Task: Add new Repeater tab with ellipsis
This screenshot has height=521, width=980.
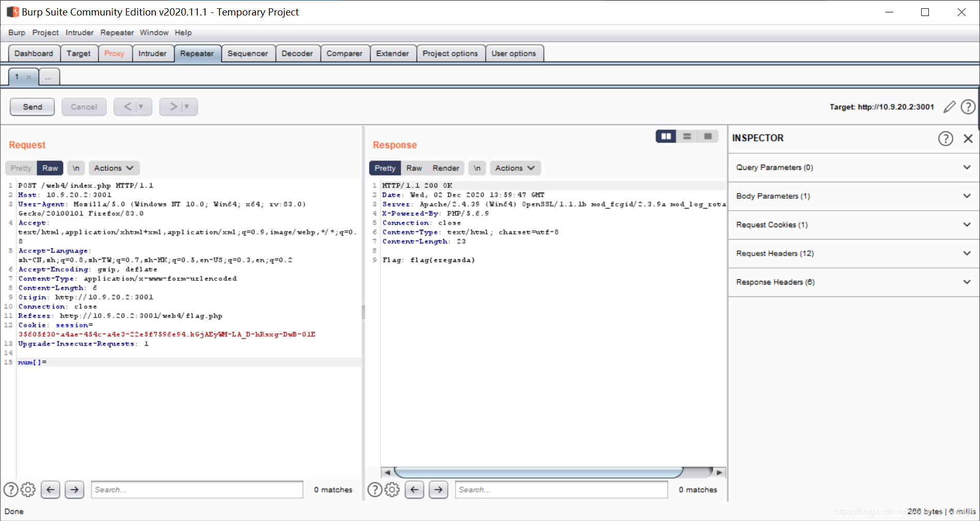Action: point(48,77)
